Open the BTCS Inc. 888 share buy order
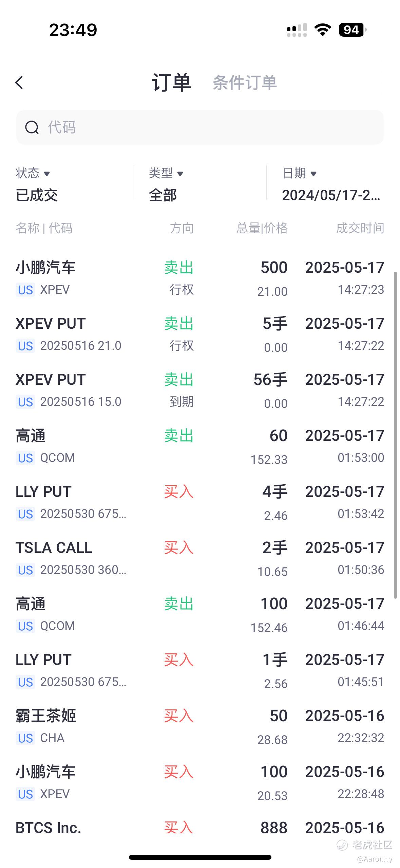Image resolution: width=400 pixels, height=868 pixels. pyautogui.click(x=200, y=829)
